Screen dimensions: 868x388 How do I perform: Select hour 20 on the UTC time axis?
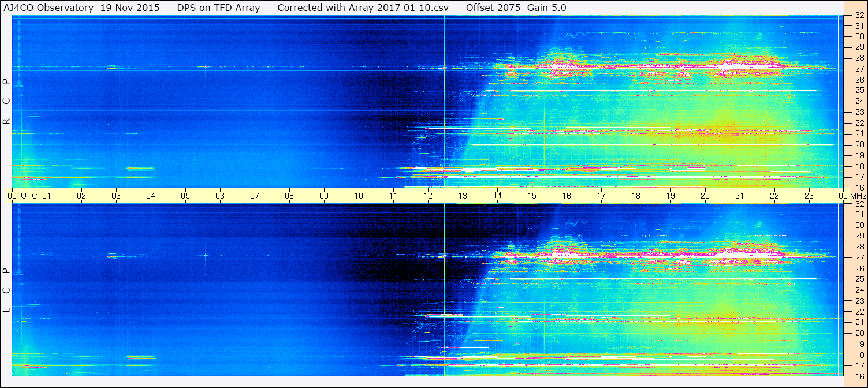click(705, 196)
